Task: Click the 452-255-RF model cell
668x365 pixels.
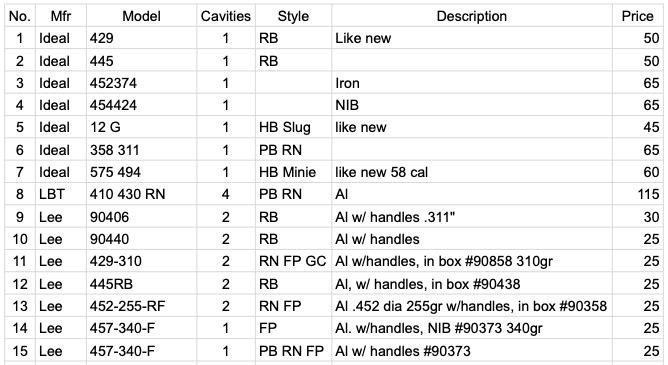Action: click(x=141, y=306)
